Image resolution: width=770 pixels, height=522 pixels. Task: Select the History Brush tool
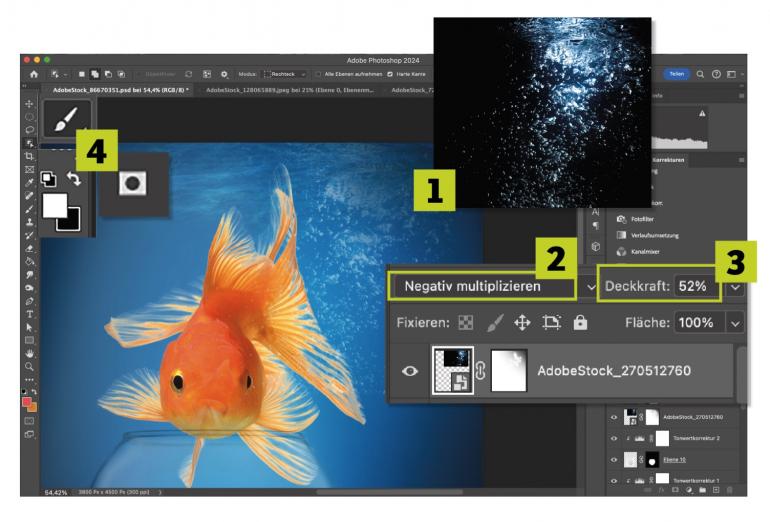coord(29,235)
